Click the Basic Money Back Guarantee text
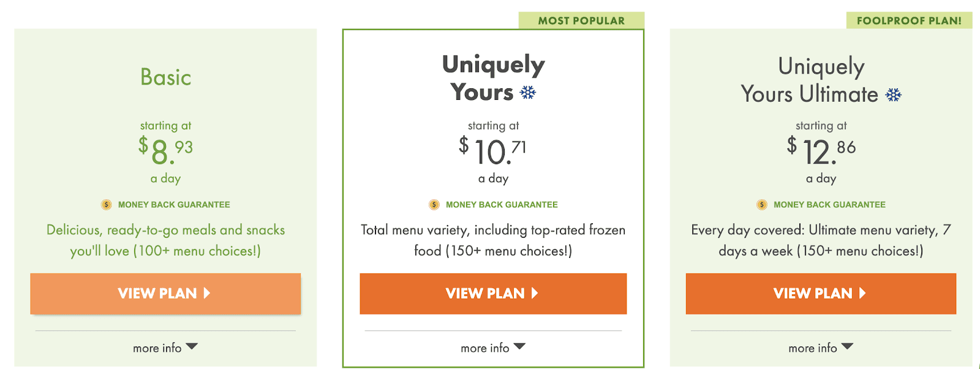980x369 pixels. point(174,205)
